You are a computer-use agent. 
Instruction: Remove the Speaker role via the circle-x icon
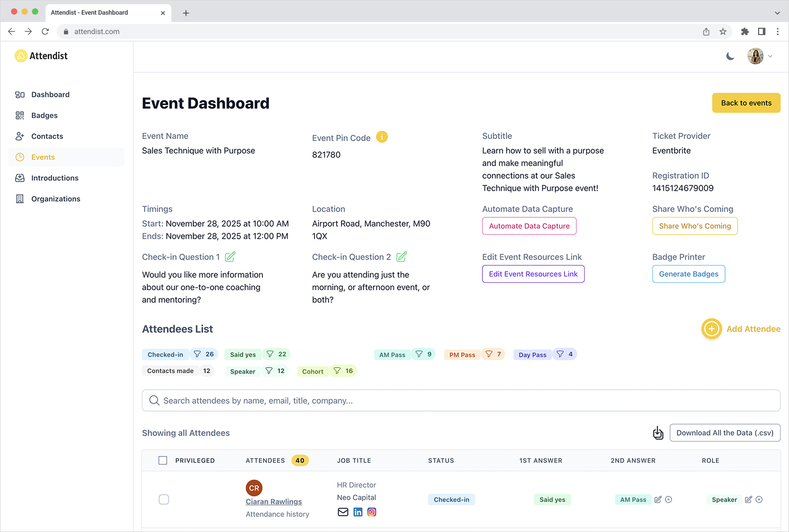(x=759, y=500)
